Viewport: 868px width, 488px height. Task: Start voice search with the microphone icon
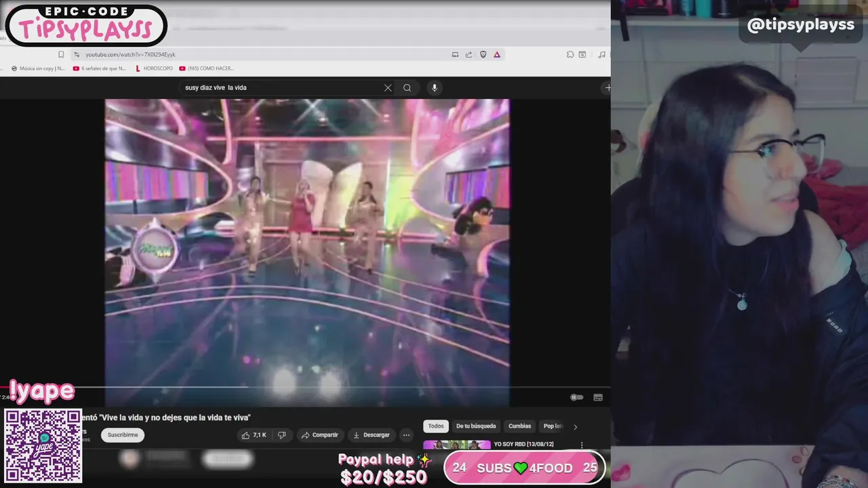(x=435, y=87)
